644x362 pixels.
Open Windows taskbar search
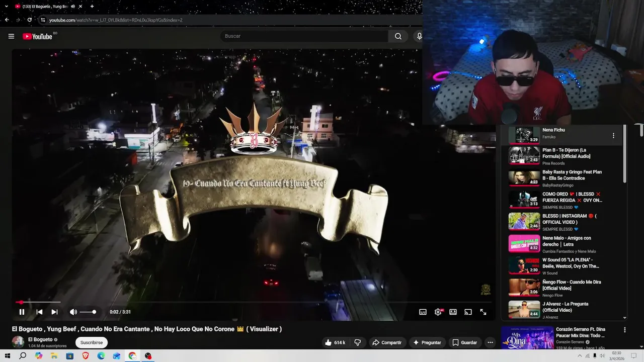[x=23, y=356]
